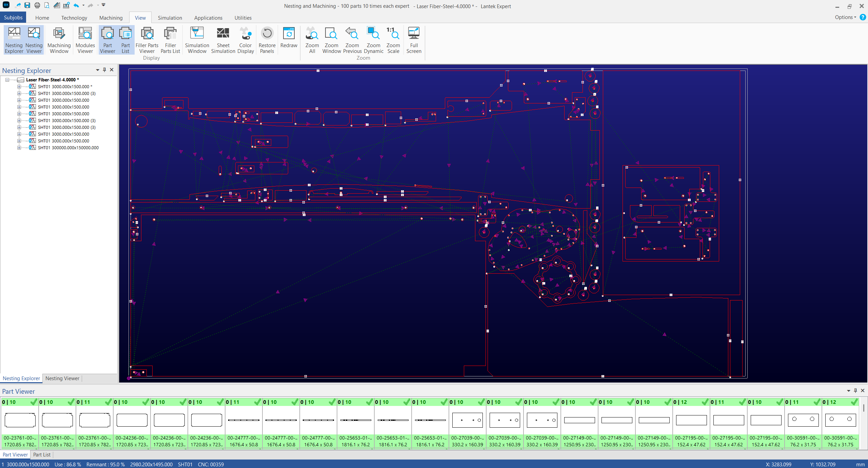Pin the Part Viewer panel
The height and width of the screenshot is (468, 868).
click(855, 391)
